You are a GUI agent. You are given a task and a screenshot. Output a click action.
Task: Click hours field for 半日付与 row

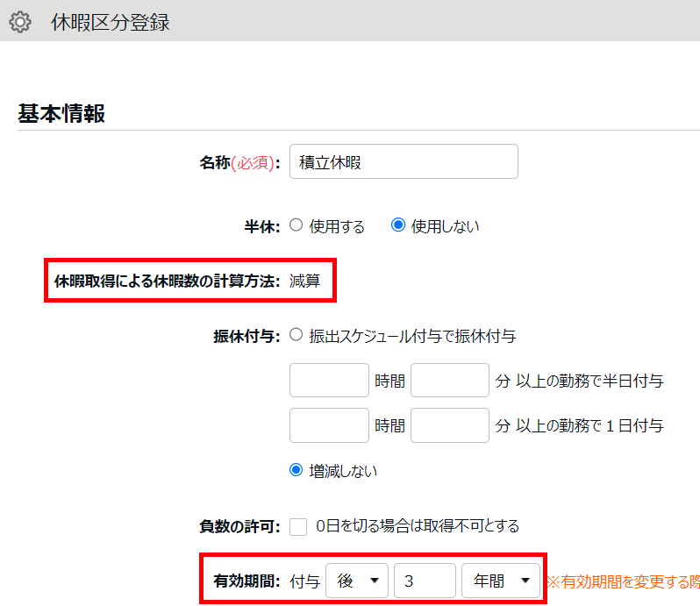pyautogui.click(x=329, y=381)
